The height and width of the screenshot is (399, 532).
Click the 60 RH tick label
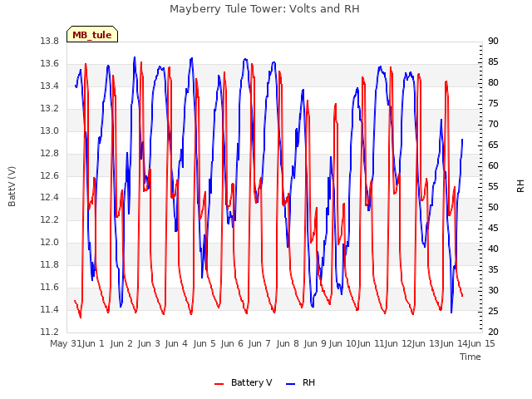[x=493, y=165]
